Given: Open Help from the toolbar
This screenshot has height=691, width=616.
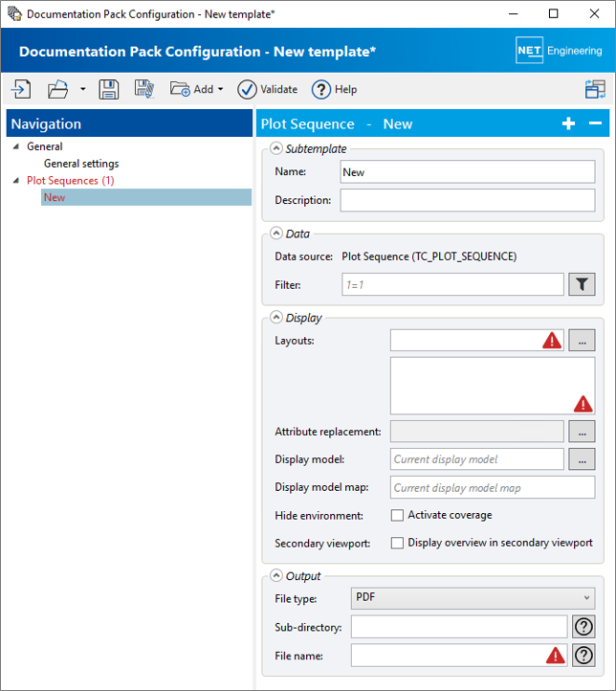Looking at the screenshot, I should click(x=334, y=89).
